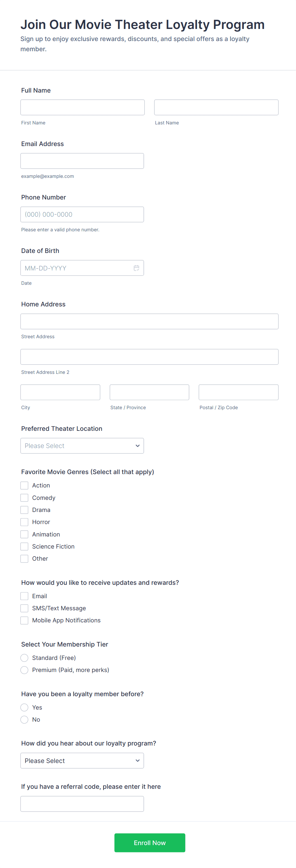The height and width of the screenshot is (868, 296).
Task: Select Yes for previous loyalty member
Action: pyautogui.click(x=24, y=707)
